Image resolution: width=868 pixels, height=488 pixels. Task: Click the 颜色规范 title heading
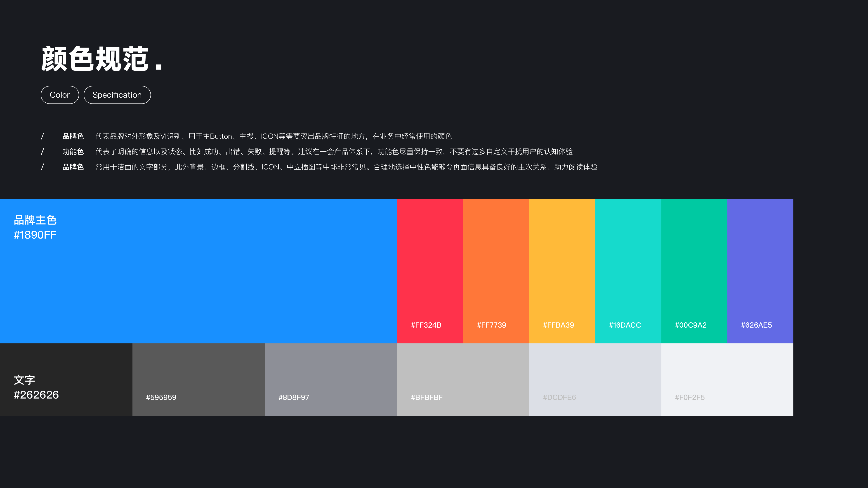pos(101,59)
